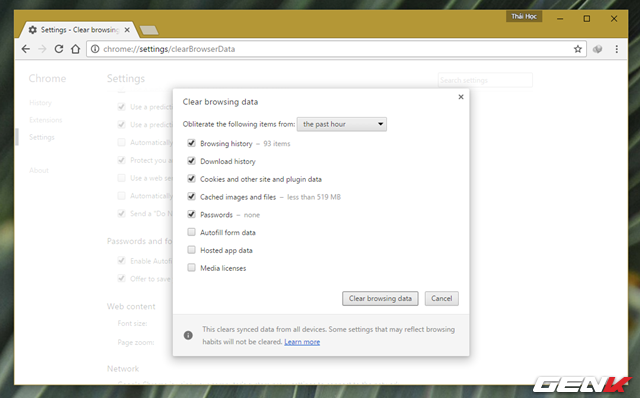Open History in the Chrome sidebar
The image size is (640, 398).
[x=40, y=103]
